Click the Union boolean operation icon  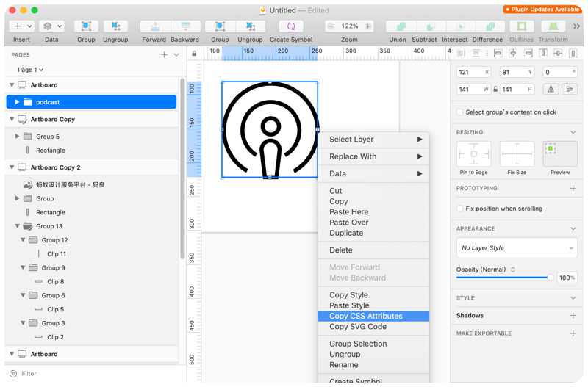[401, 26]
